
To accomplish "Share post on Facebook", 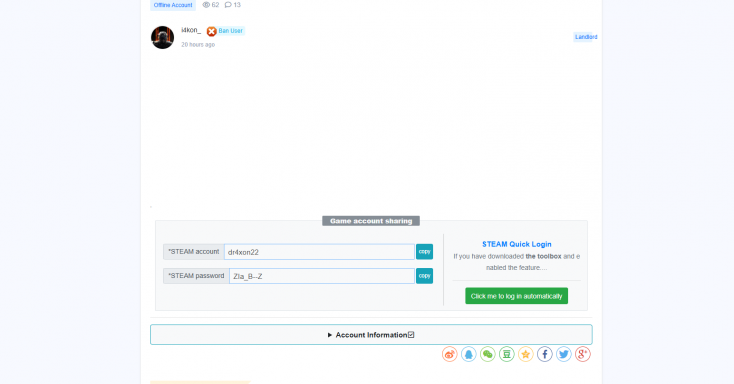I will click(545, 354).
